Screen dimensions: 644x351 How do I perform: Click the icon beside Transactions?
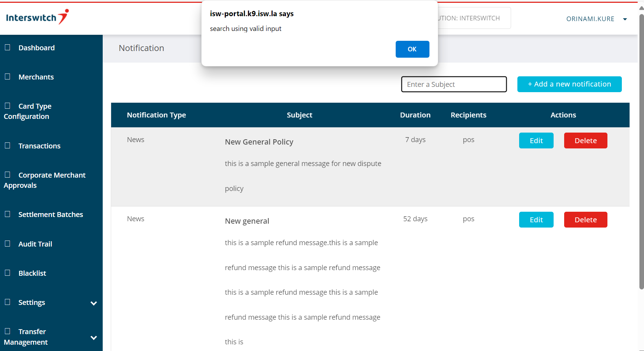click(7, 146)
